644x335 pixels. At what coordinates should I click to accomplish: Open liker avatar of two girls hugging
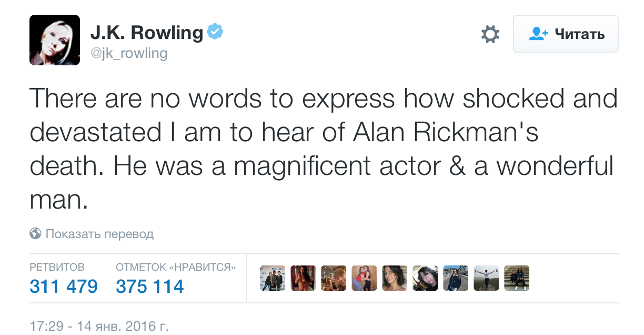coord(364,278)
